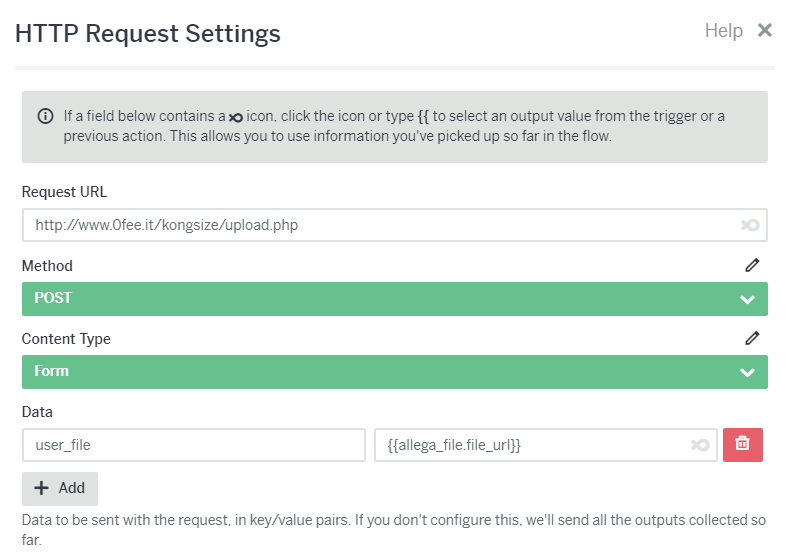
Task: Click the user_file key input field
Action: [x=193, y=445]
